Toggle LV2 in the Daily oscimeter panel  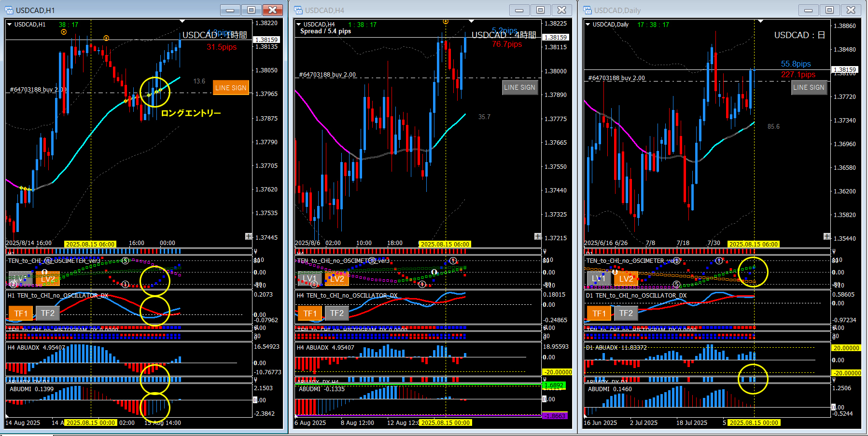[x=626, y=278]
